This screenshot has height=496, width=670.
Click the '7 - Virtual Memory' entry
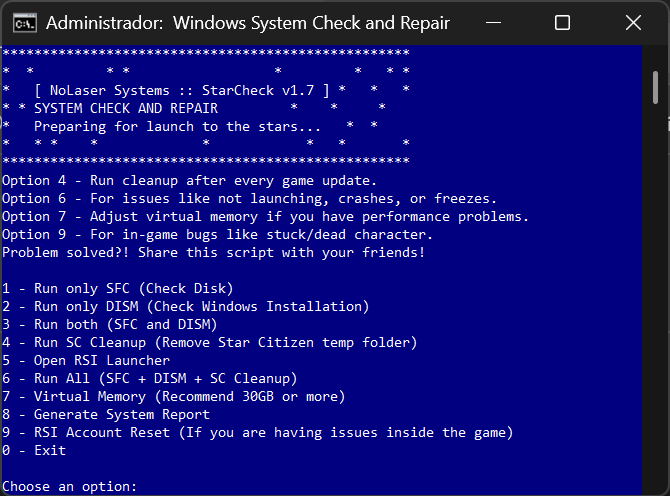[x=173, y=396]
